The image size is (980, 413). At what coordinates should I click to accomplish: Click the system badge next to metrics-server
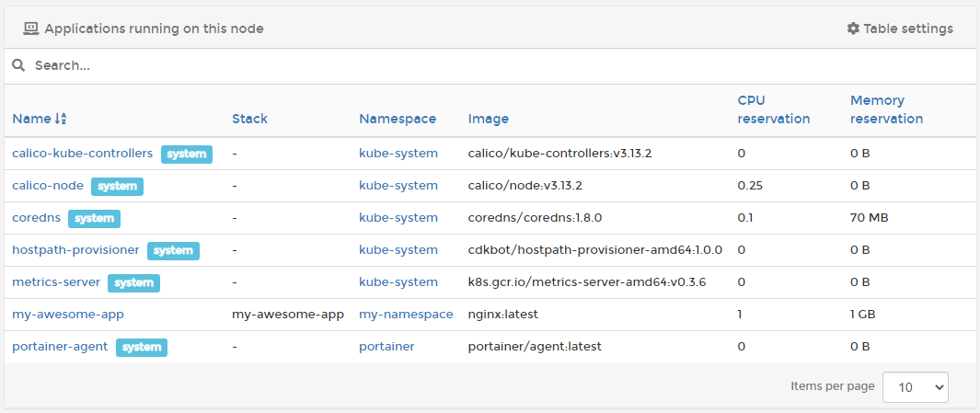click(x=133, y=282)
